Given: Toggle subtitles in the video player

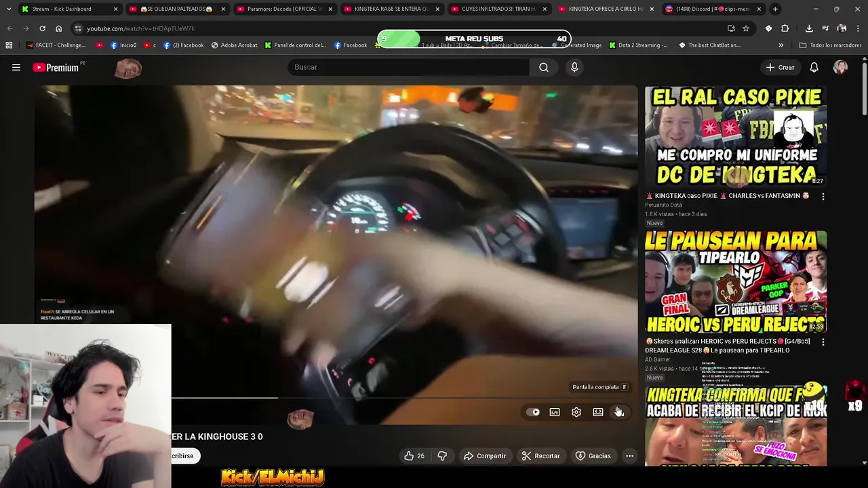Looking at the screenshot, I should tap(555, 412).
